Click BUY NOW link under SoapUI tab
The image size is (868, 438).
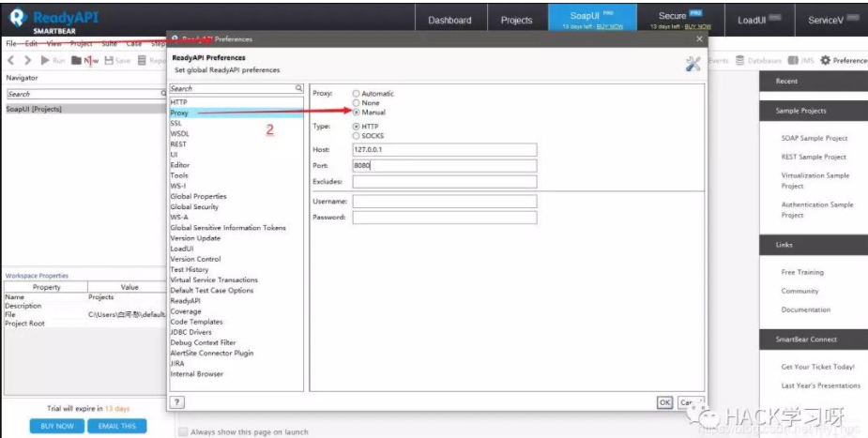tap(610, 26)
